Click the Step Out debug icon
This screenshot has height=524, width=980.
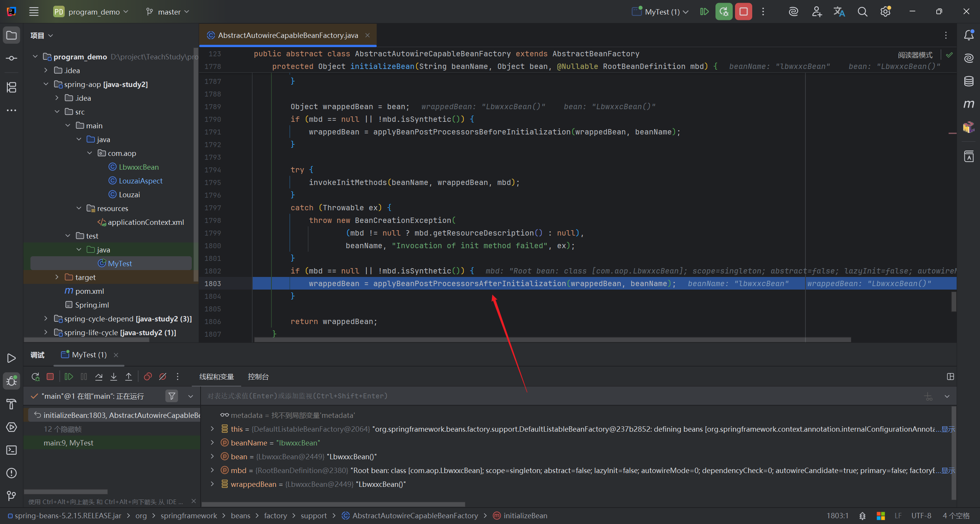[129, 377]
